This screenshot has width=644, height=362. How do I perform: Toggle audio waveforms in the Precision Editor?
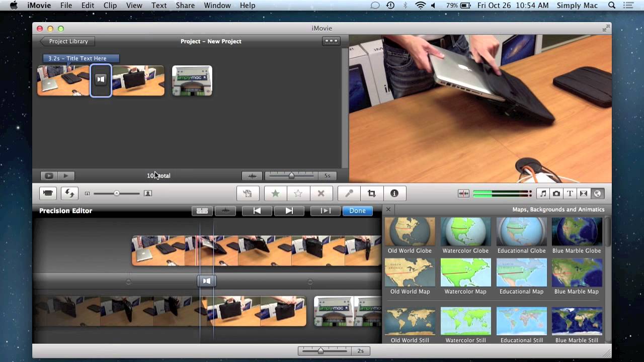click(x=225, y=211)
